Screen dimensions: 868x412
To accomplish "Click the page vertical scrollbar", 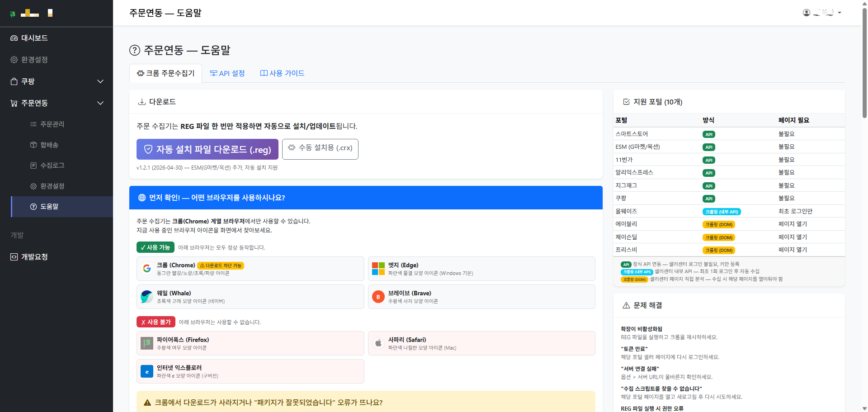I will tap(864, 63).
